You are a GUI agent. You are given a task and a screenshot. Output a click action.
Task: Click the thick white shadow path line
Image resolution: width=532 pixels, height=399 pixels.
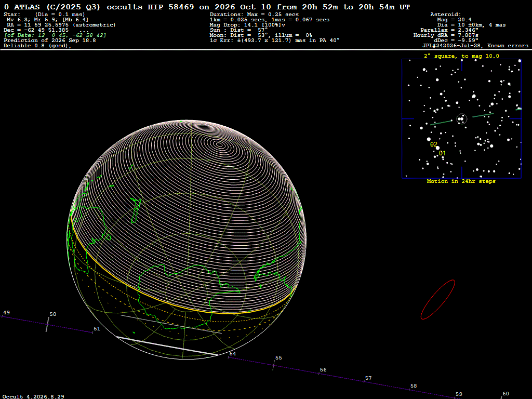(167, 346)
